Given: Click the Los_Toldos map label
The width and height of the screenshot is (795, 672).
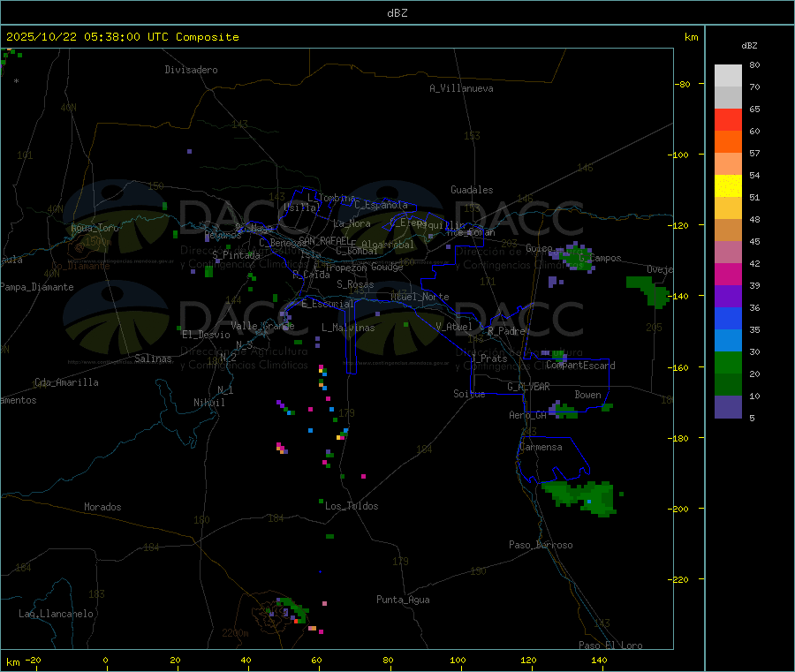Looking at the screenshot, I should pos(352,506).
